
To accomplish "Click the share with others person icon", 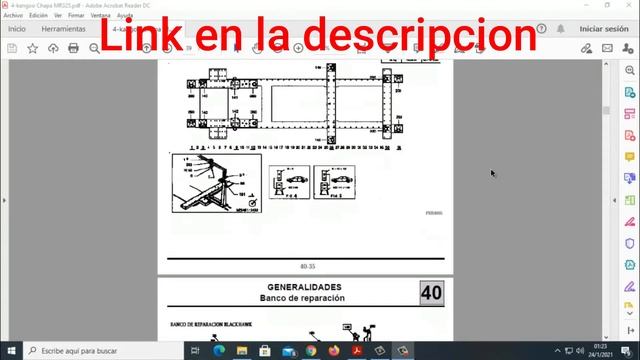I will coord(628,48).
